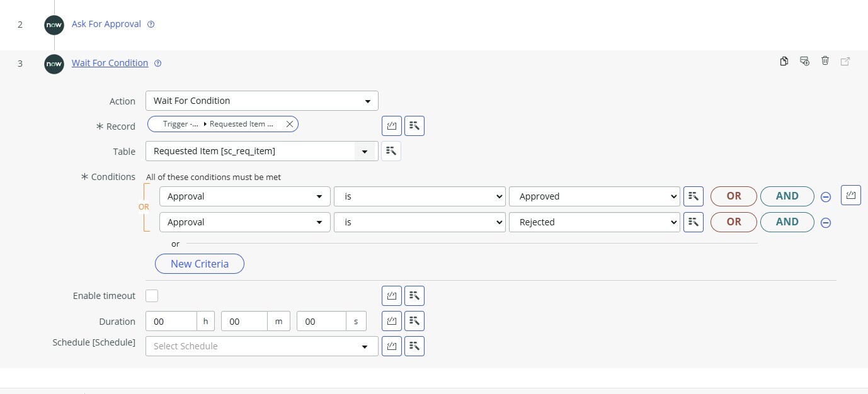Add an annotation to the action

(x=804, y=60)
